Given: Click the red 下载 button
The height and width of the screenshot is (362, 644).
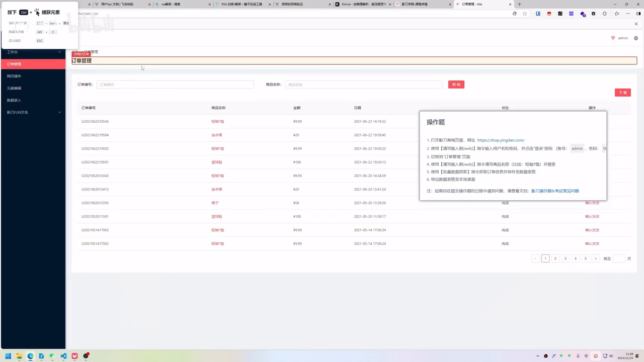Looking at the screenshot, I should [x=623, y=93].
